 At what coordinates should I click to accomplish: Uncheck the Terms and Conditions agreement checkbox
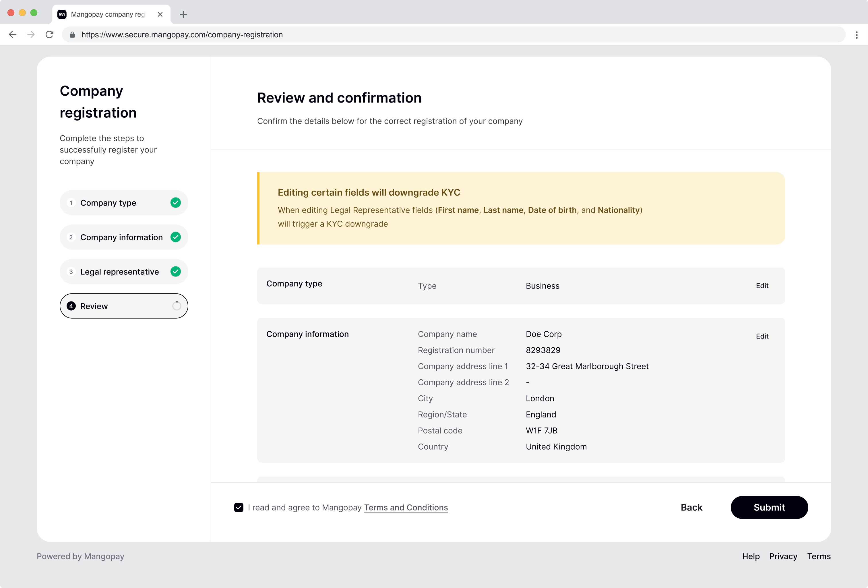click(239, 507)
